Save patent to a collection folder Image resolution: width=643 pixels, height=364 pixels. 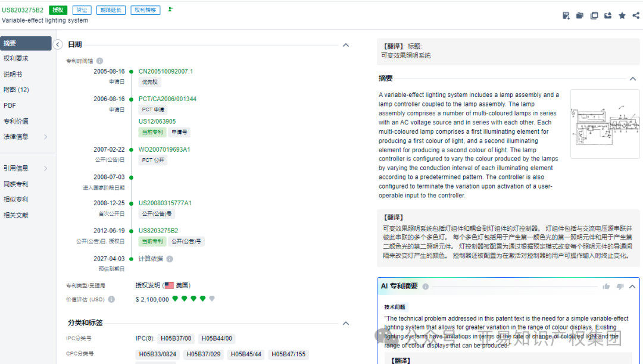point(580,15)
